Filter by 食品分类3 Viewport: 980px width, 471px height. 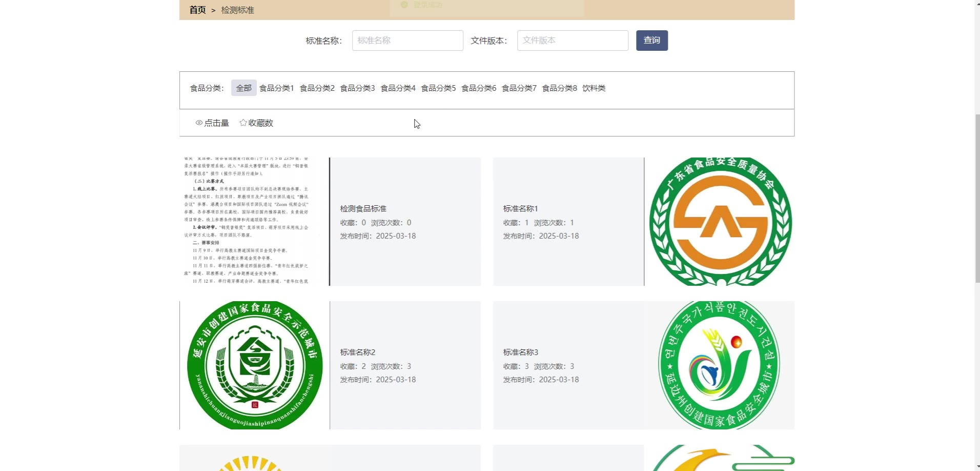(x=358, y=88)
